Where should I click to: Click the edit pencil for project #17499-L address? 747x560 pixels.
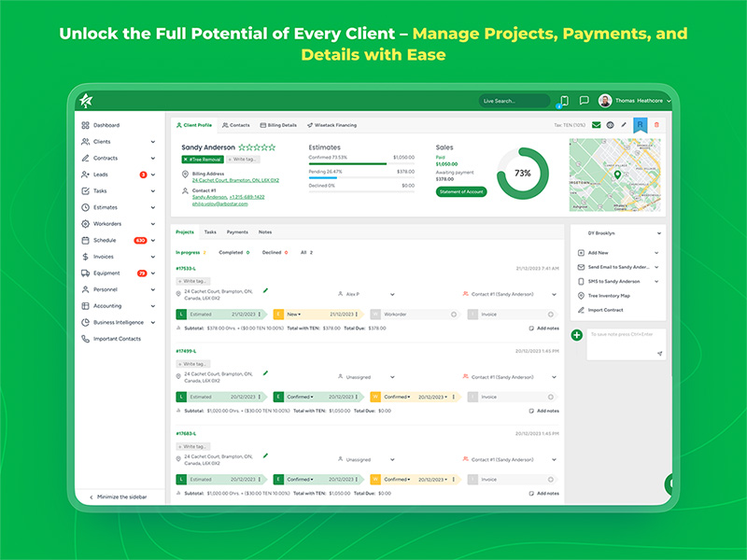[x=265, y=373]
